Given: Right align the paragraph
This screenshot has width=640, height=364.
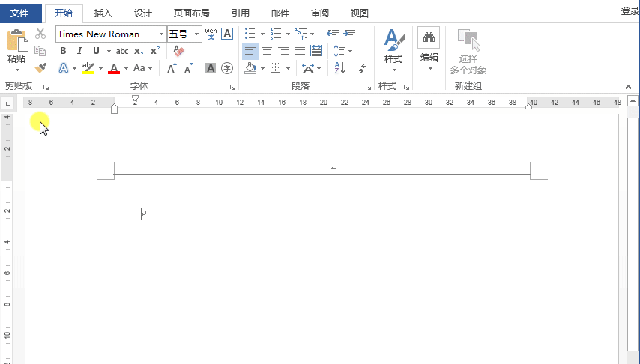Looking at the screenshot, I should 283,51.
